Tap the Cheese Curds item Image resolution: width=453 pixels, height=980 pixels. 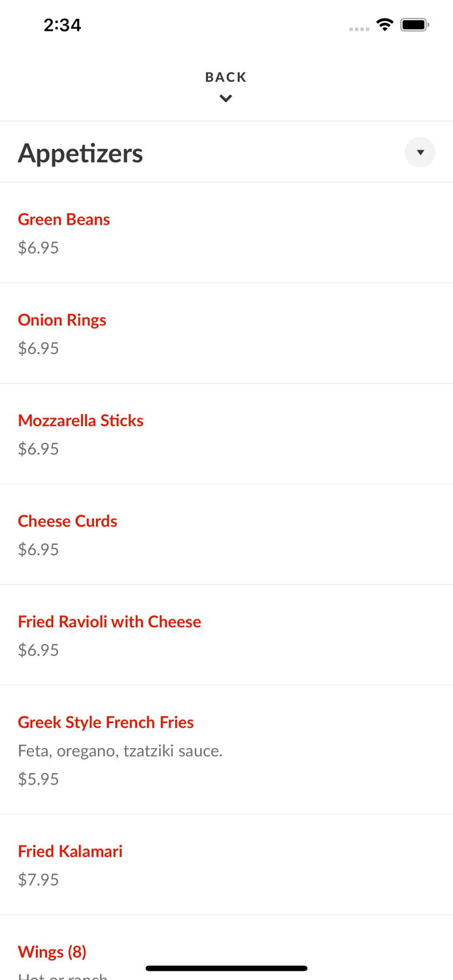pyautogui.click(x=67, y=521)
